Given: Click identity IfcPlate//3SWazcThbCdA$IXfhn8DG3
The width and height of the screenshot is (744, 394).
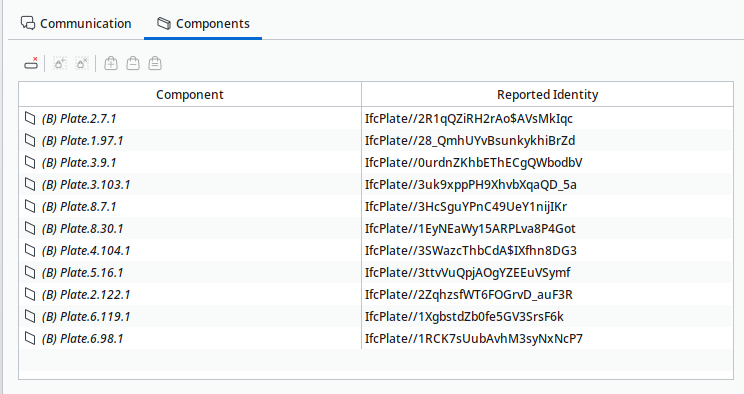Looking at the screenshot, I should tap(471, 251).
